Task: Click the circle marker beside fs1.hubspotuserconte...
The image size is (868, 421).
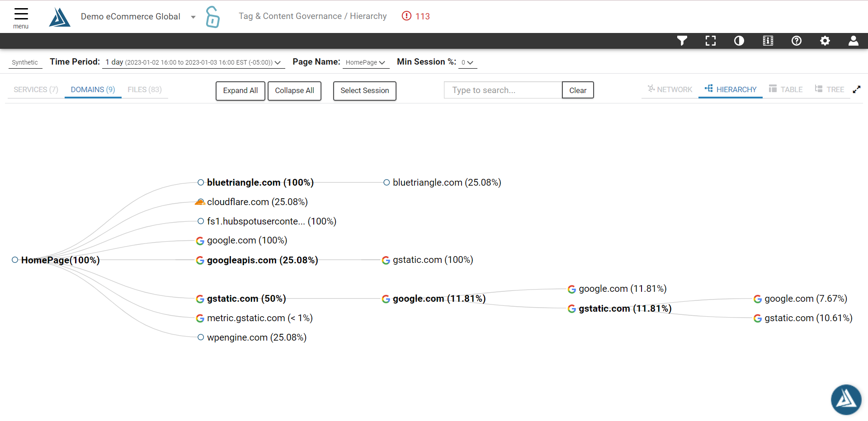Action: click(x=201, y=221)
